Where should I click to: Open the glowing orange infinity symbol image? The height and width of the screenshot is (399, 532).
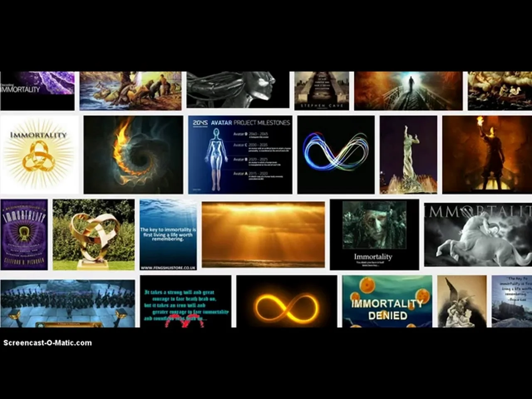pyautogui.click(x=287, y=302)
